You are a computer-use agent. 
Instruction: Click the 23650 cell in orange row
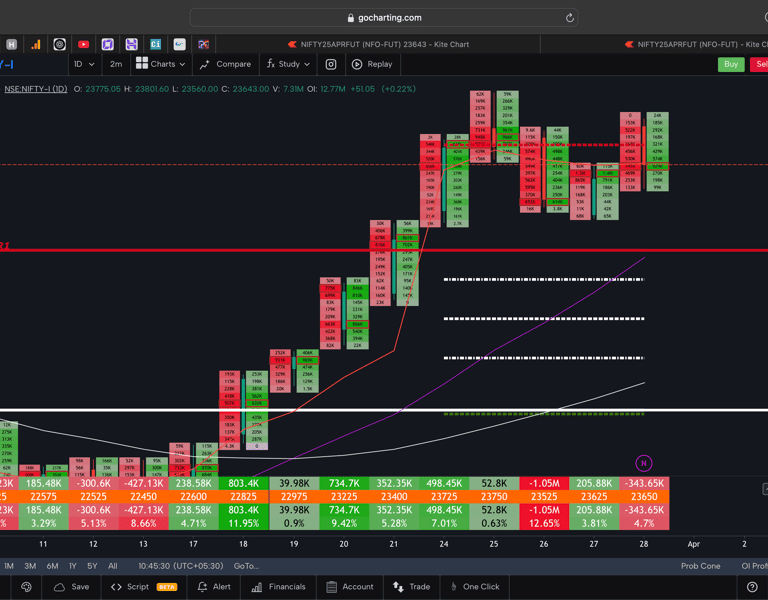point(644,497)
